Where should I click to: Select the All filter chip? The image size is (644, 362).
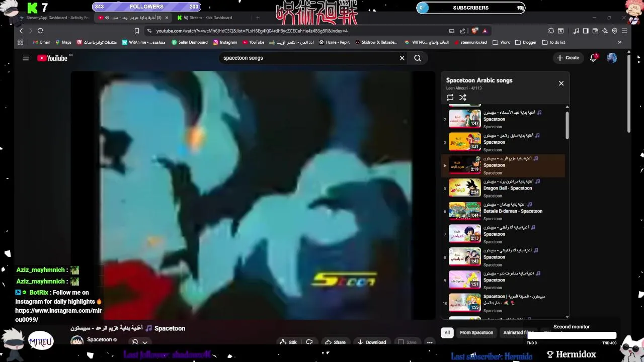(447, 332)
